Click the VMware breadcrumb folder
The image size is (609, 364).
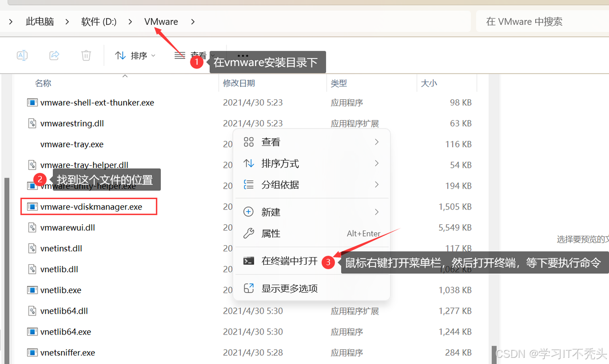161,21
